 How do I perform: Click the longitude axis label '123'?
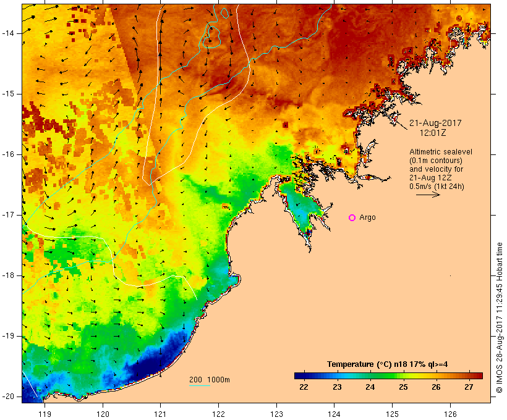(x=276, y=414)
